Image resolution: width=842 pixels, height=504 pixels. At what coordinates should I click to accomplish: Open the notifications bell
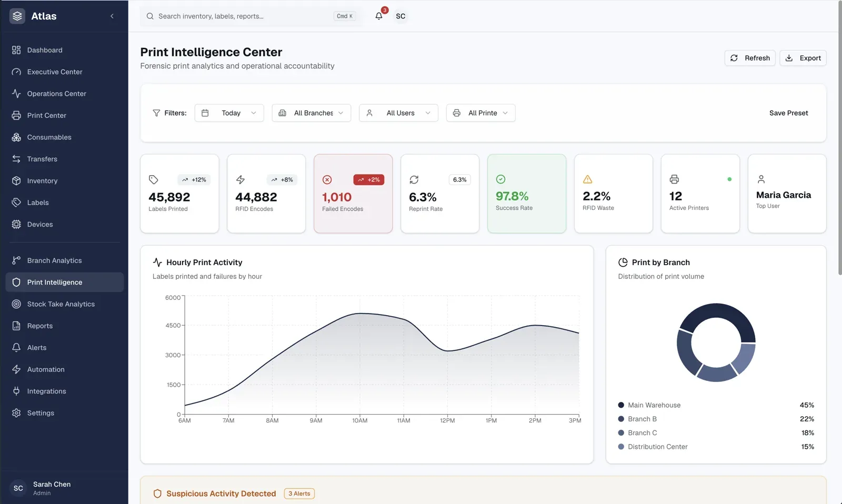[379, 16]
